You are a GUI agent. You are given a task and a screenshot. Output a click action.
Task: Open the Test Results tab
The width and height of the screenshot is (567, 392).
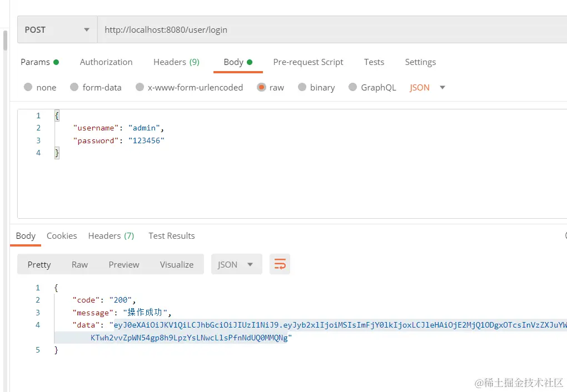pyautogui.click(x=171, y=236)
